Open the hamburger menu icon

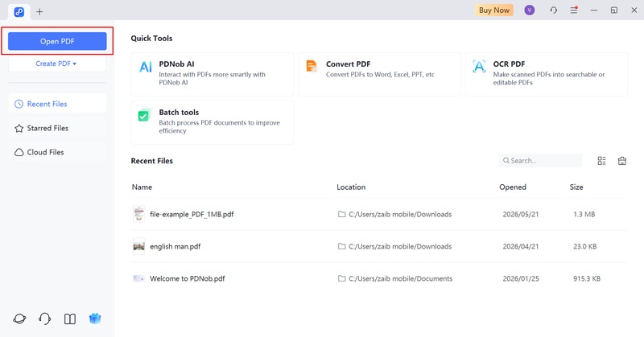574,10
